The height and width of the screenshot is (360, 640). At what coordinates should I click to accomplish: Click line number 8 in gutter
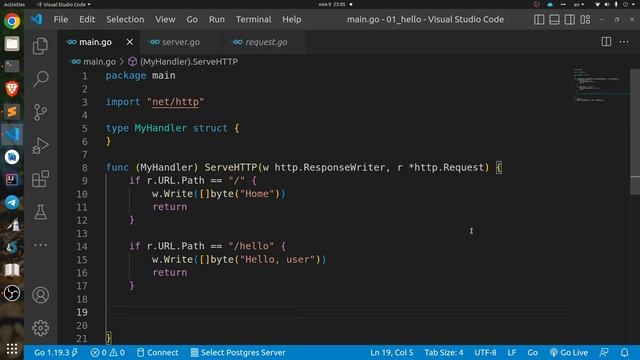coord(84,167)
